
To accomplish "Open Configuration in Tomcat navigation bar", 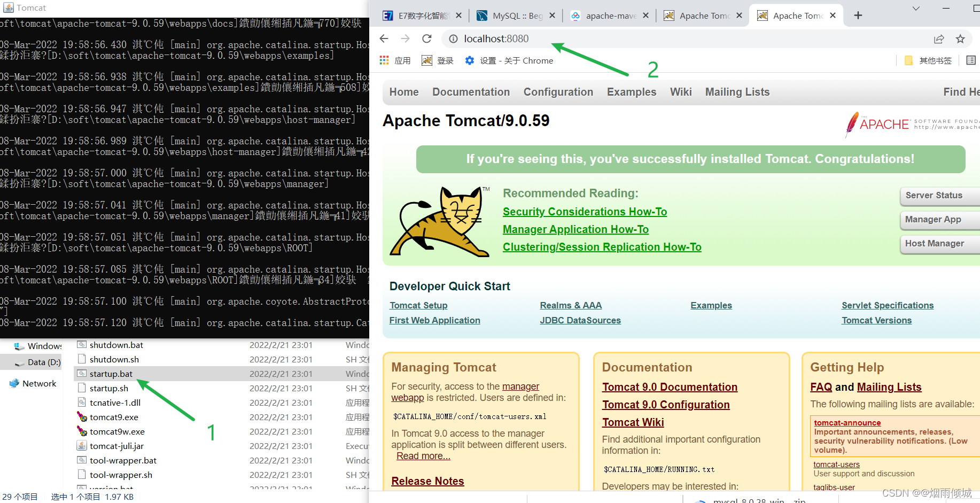I will click(x=558, y=92).
